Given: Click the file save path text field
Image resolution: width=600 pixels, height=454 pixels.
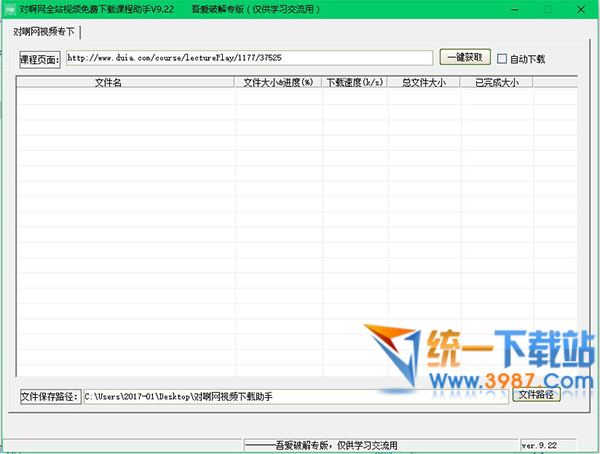Looking at the screenshot, I should (x=294, y=397).
